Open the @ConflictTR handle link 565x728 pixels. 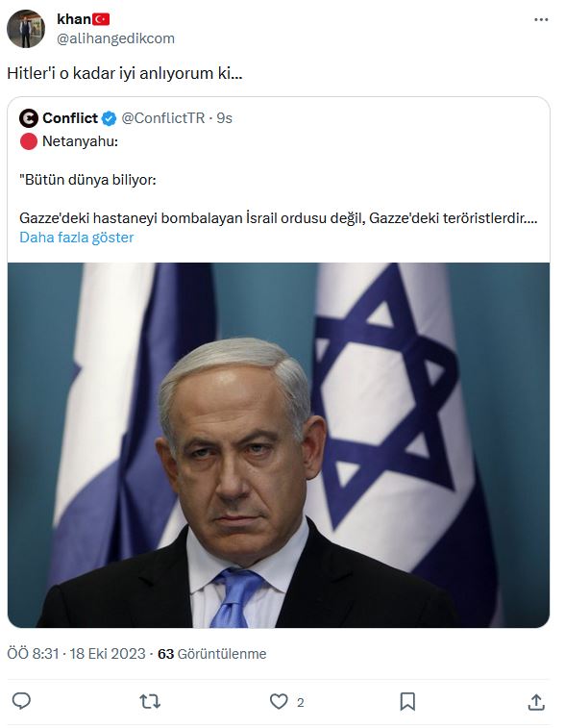point(162,118)
